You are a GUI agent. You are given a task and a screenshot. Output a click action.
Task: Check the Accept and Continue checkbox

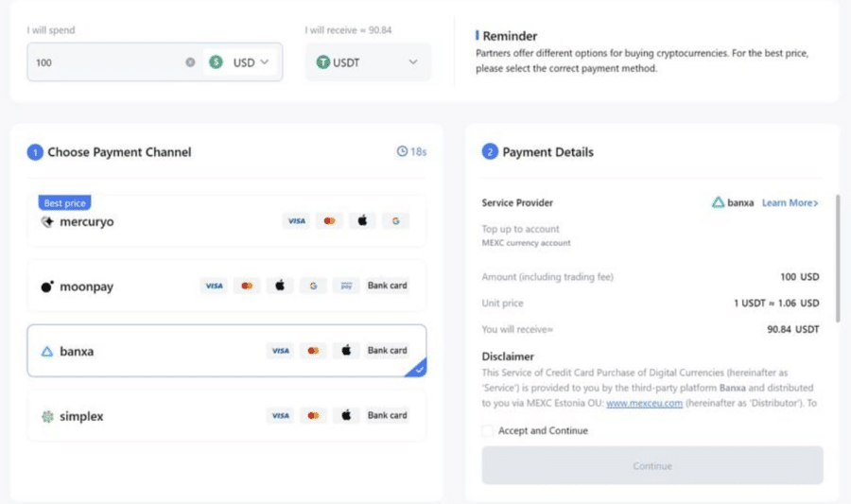tap(487, 431)
